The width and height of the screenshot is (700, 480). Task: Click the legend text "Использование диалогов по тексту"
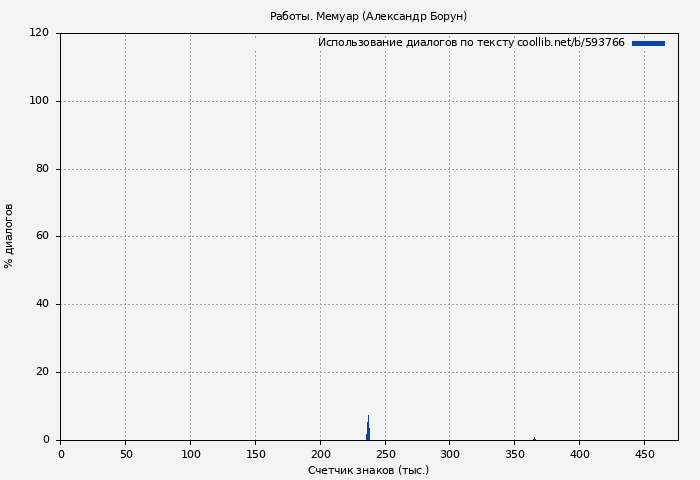(x=415, y=43)
